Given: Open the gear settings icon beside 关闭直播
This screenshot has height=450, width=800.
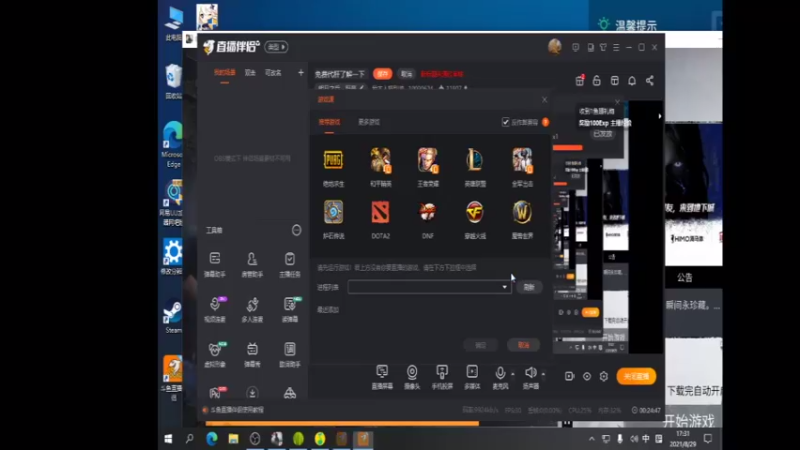Looking at the screenshot, I should [604, 376].
